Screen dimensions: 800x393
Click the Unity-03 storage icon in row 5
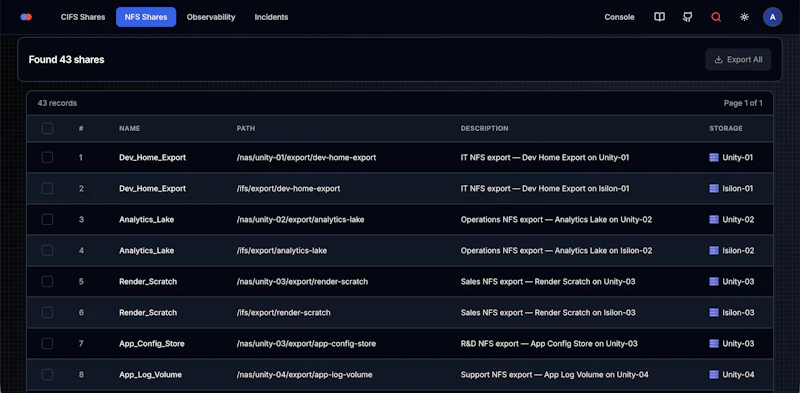[714, 282]
